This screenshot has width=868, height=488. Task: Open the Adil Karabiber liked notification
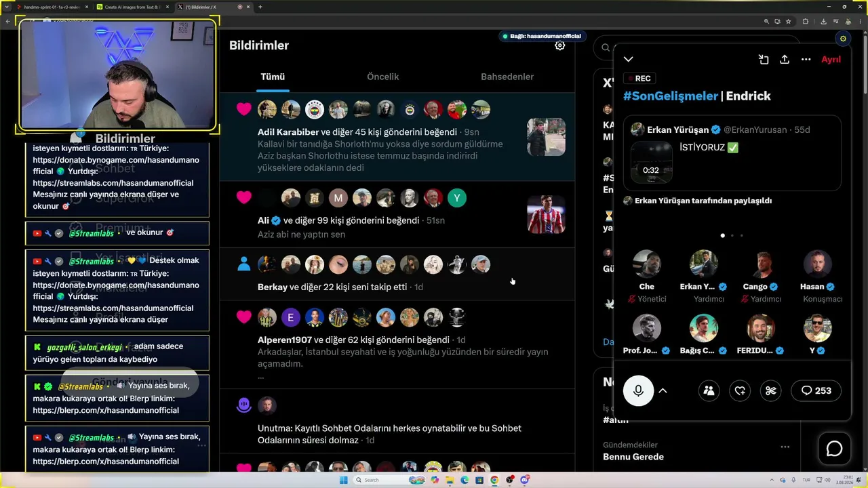(x=397, y=138)
